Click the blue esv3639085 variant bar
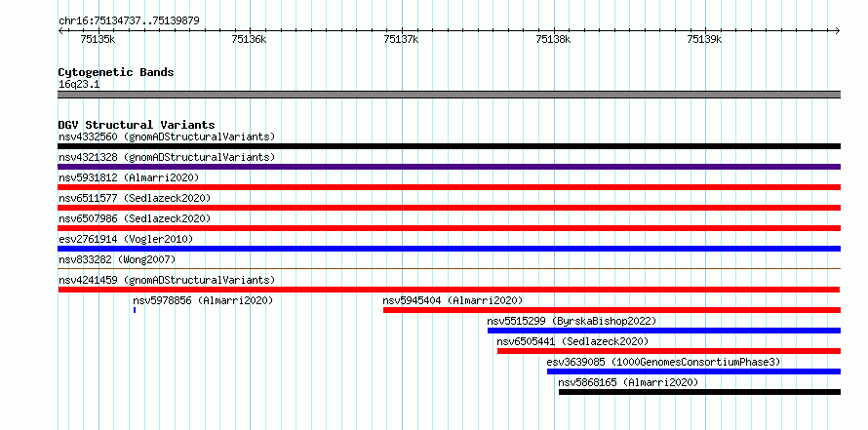This screenshot has height=430, width=868. (x=693, y=371)
